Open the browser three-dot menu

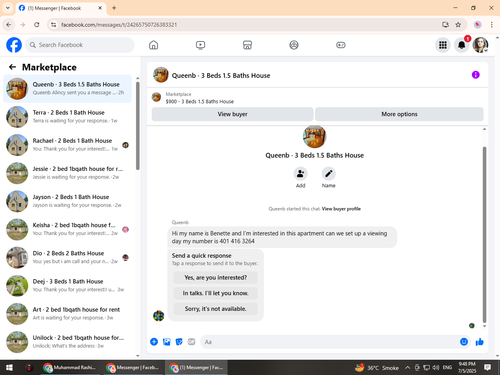[491, 25]
